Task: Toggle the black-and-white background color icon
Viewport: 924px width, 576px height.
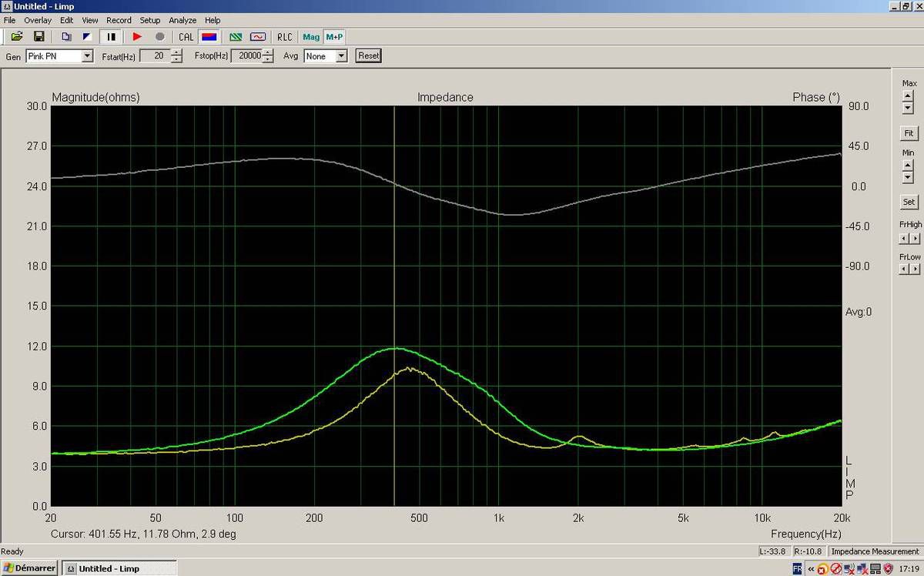Action: pyautogui.click(x=87, y=36)
